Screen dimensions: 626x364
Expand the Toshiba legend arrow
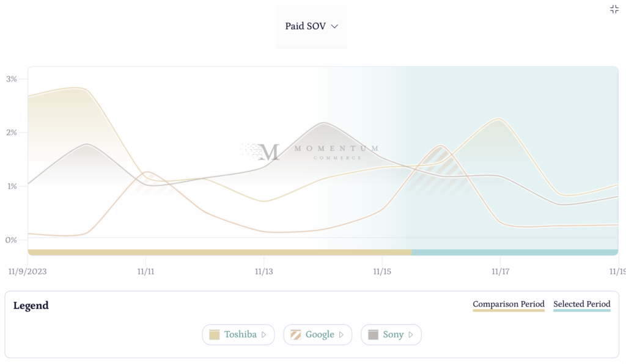point(264,335)
